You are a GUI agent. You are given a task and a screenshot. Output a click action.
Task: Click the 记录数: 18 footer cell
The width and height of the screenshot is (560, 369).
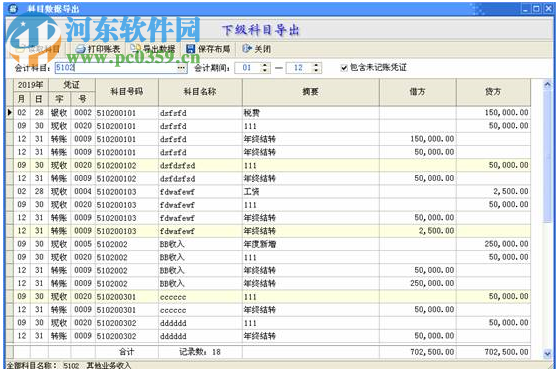(x=200, y=352)
